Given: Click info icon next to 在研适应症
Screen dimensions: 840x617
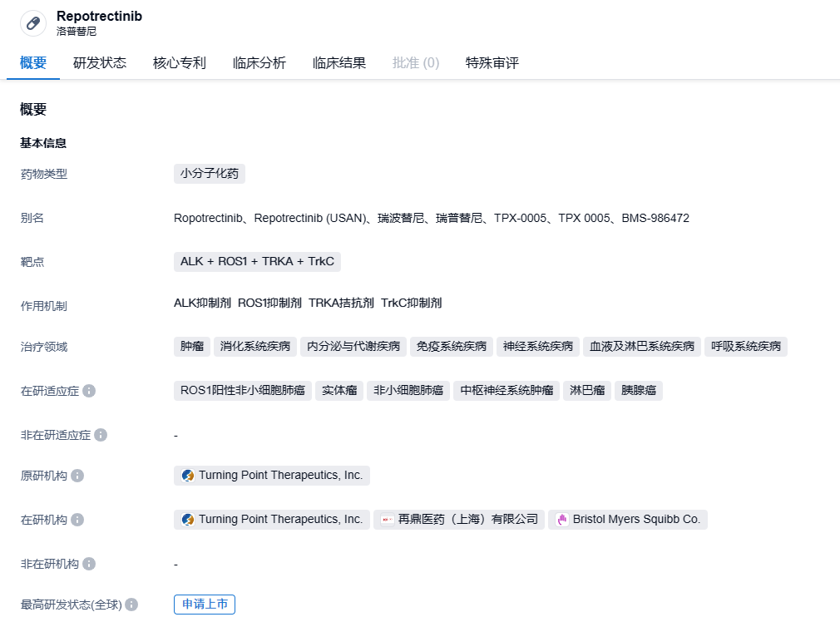Looking at the screenshot, I should [x=89, y=391].
